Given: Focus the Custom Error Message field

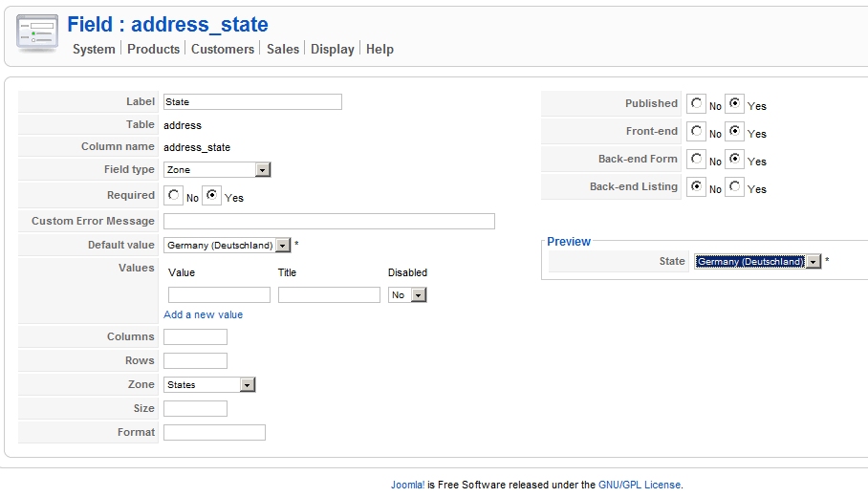Looking at the screenshot, I should [329, 222].
